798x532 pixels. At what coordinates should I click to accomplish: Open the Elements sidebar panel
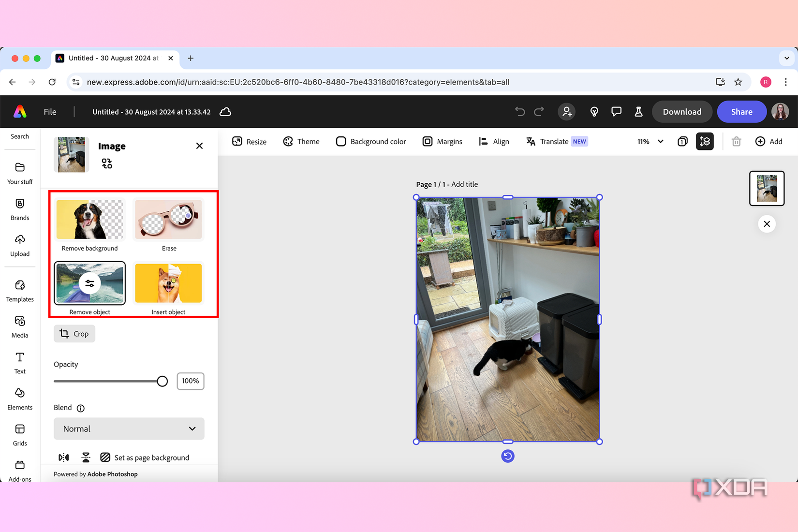20,399
